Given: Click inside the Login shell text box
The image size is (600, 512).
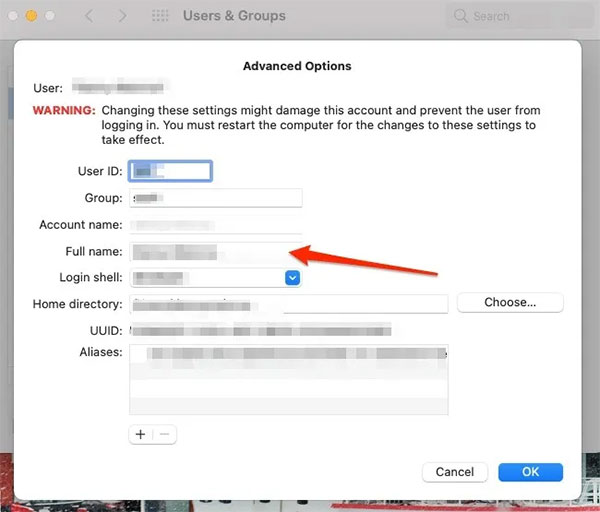Looking at the screenshot, I should click(x=205, y=277).
